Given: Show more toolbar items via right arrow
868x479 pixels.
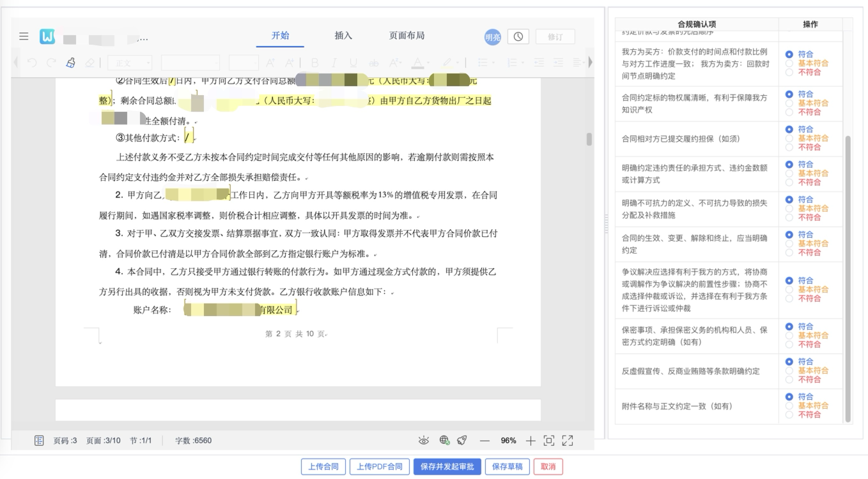Looking at the screenshot, I should pos(591,63).
